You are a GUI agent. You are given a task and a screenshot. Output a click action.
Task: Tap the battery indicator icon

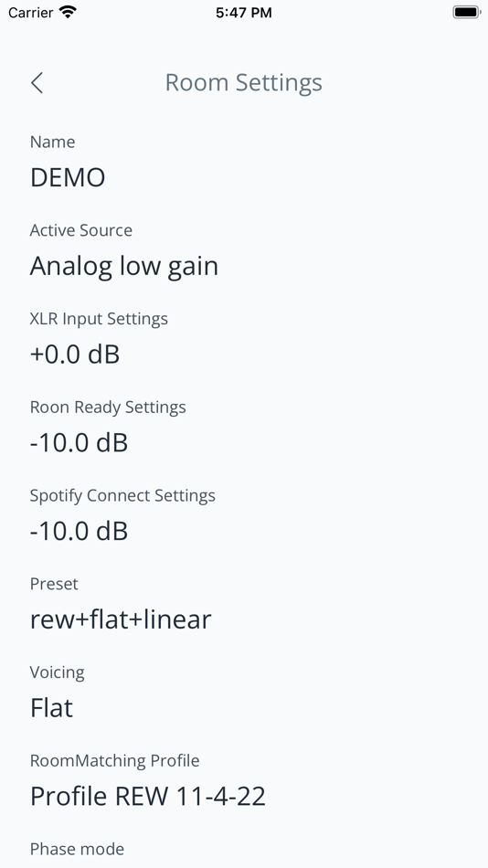coord(466,12)
